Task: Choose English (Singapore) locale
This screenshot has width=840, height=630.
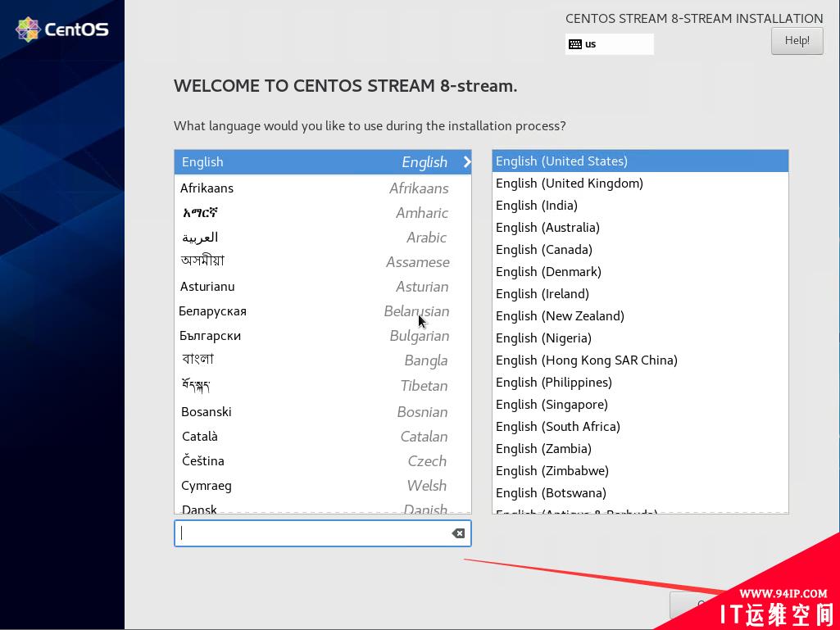Action: 640,405
